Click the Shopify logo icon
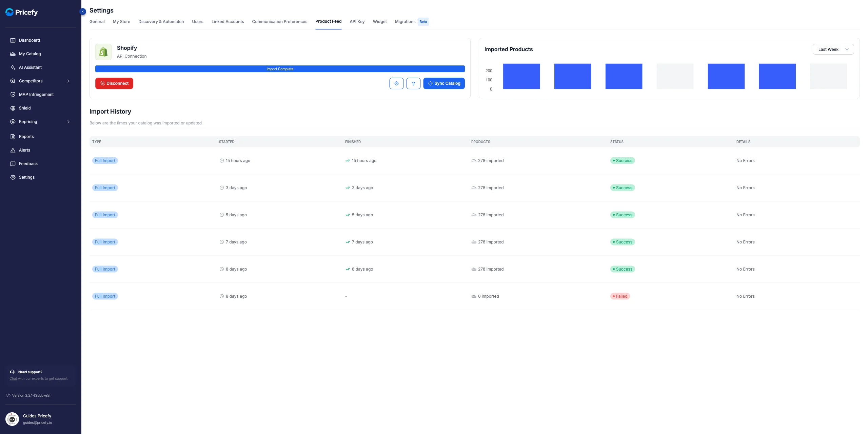Viewport: 868px width, 434px height. (x=103, y=52)
